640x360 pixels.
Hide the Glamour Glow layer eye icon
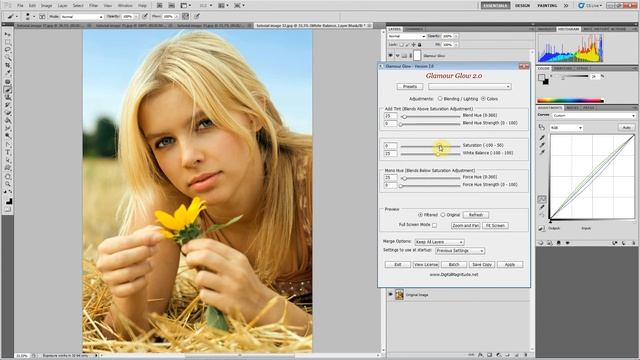click(391, 56)
